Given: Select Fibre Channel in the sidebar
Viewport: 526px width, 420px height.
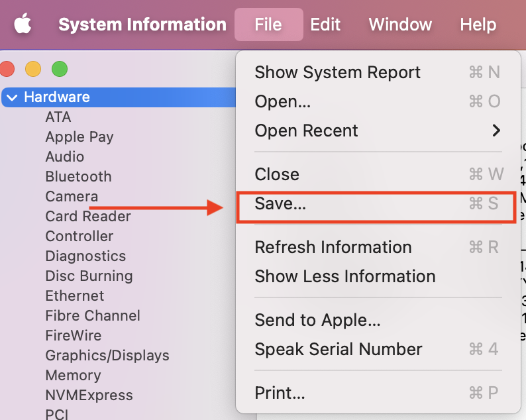Looking at the screenshot, I should (x=93, y=316).
